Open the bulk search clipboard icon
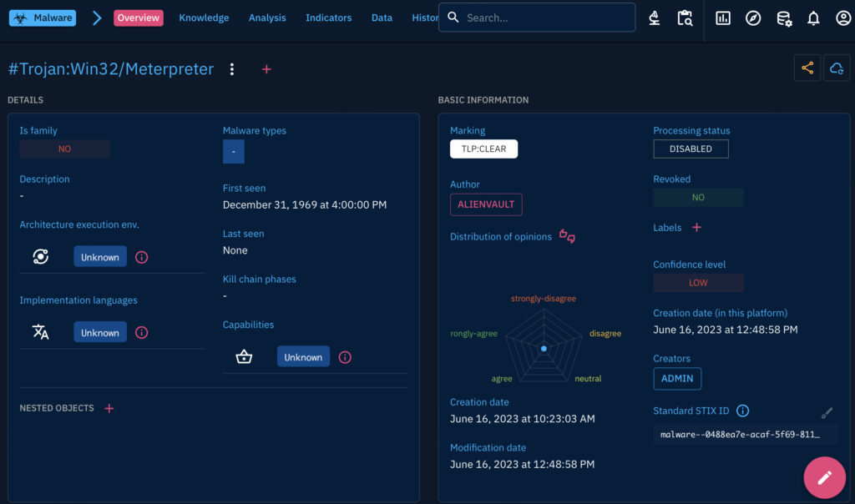Screen dimensions: 855x504 point(685,18)
